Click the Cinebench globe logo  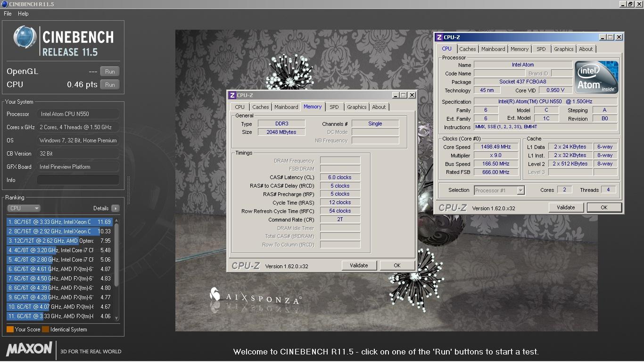coord(25,38)
